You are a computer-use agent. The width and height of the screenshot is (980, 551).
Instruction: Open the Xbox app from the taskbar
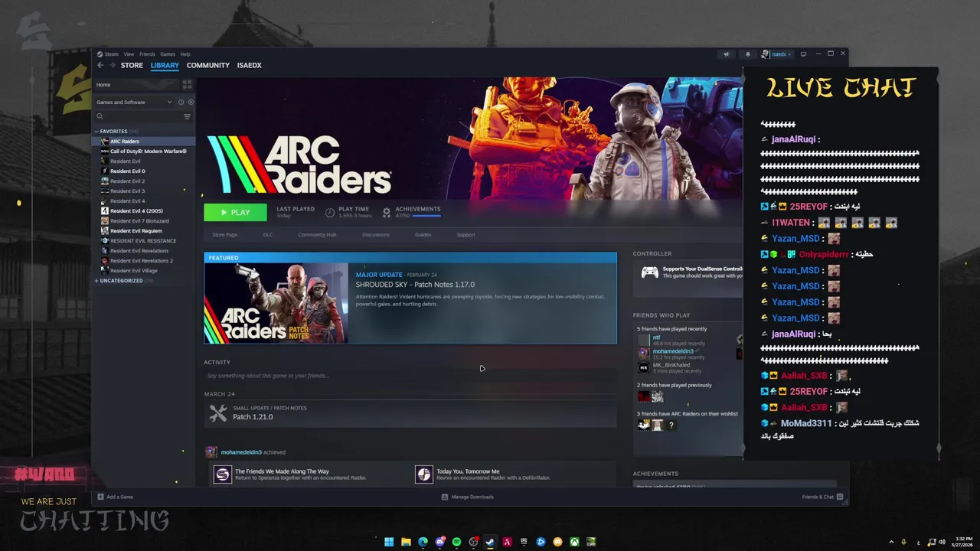574,542
